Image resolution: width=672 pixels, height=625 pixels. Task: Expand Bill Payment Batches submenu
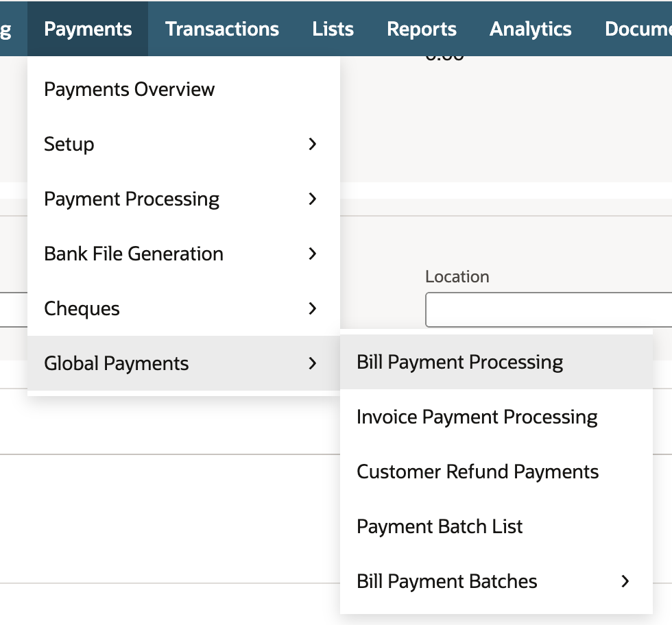tap(496, 581)
